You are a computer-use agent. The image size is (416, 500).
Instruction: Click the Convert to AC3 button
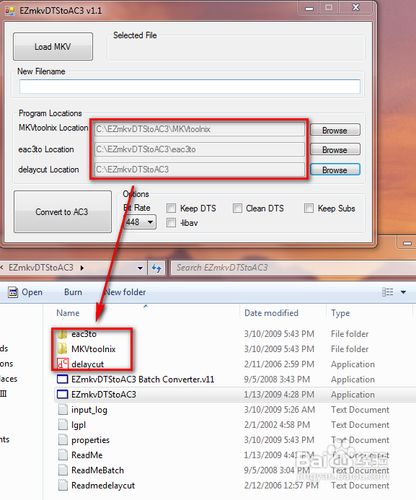pos(62,212)
